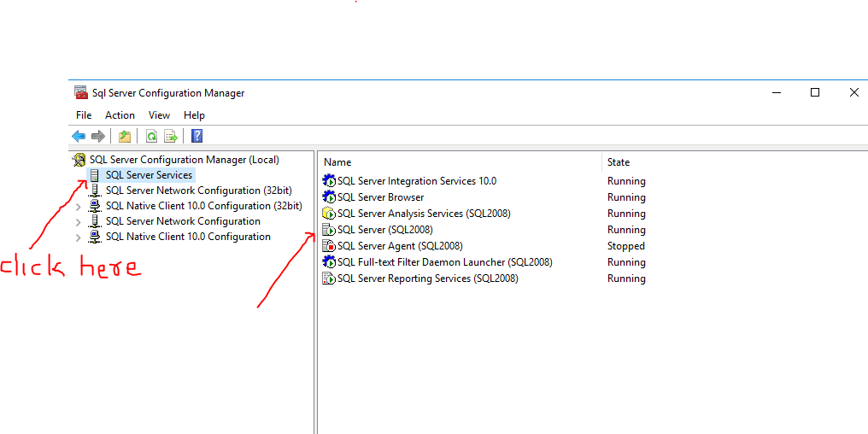Click the Export List toolbar icon
Image resolution: width=868 pixels, height=434 pixels.
(x=171, y=136)
